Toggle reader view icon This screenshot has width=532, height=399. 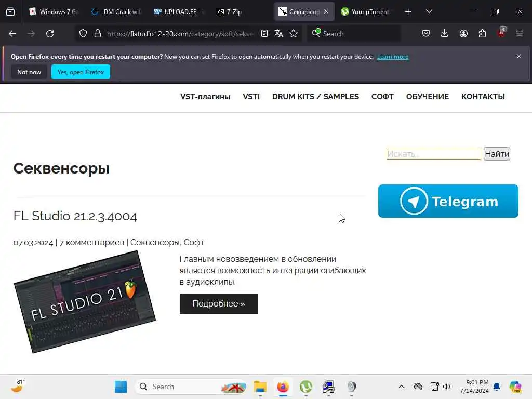point(264,34)
